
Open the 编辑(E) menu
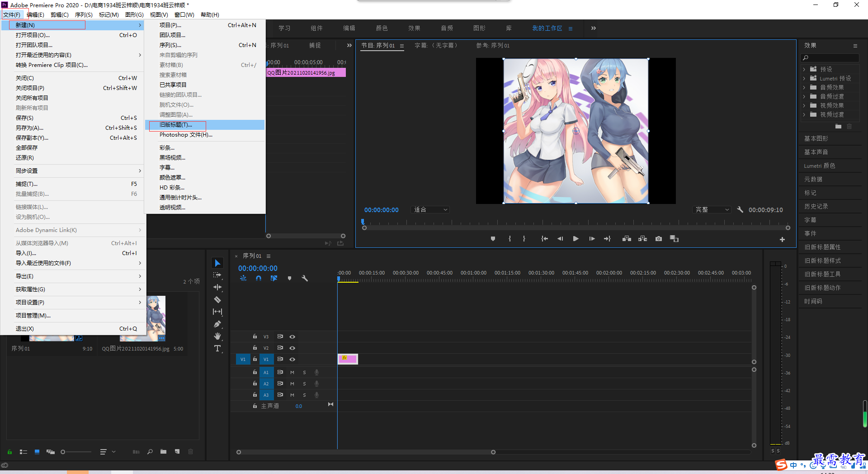(35, 14)
